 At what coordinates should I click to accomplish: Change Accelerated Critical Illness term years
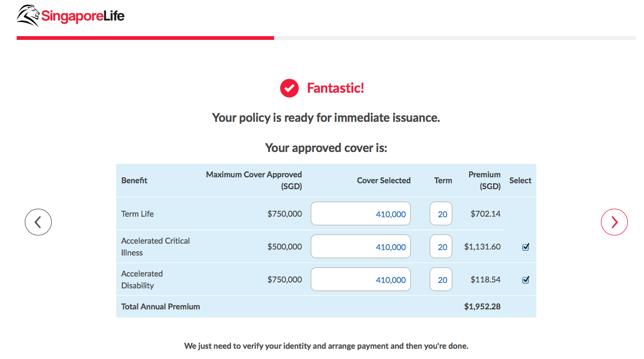[x=441, y=247]
